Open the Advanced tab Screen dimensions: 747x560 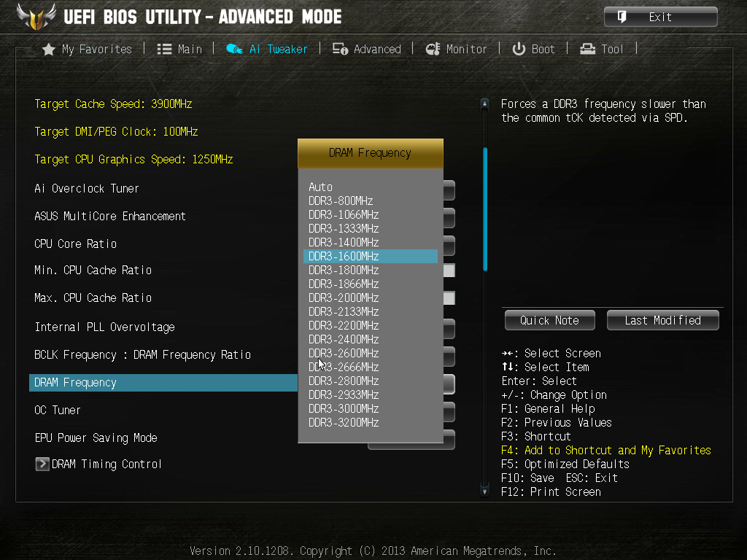click(x=367, y=49)
